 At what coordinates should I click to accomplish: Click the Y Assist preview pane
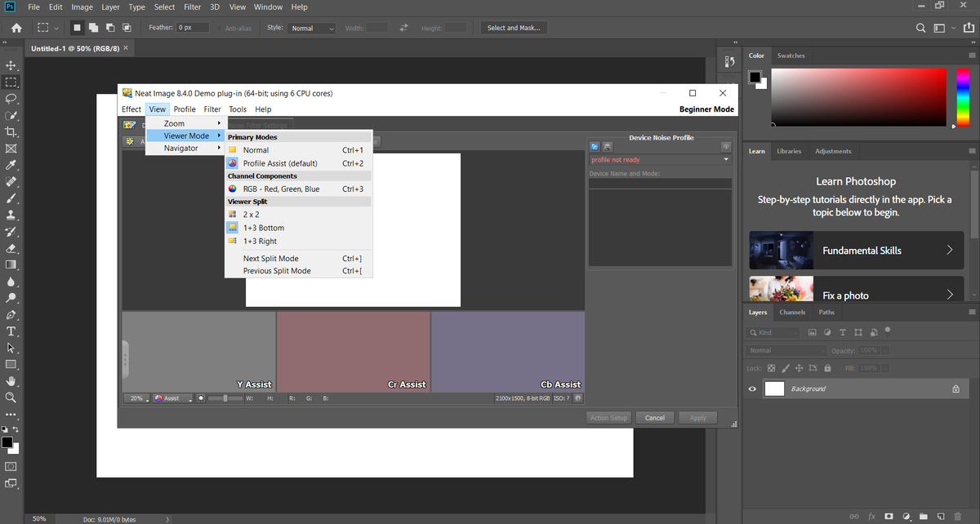click(199, 351)
